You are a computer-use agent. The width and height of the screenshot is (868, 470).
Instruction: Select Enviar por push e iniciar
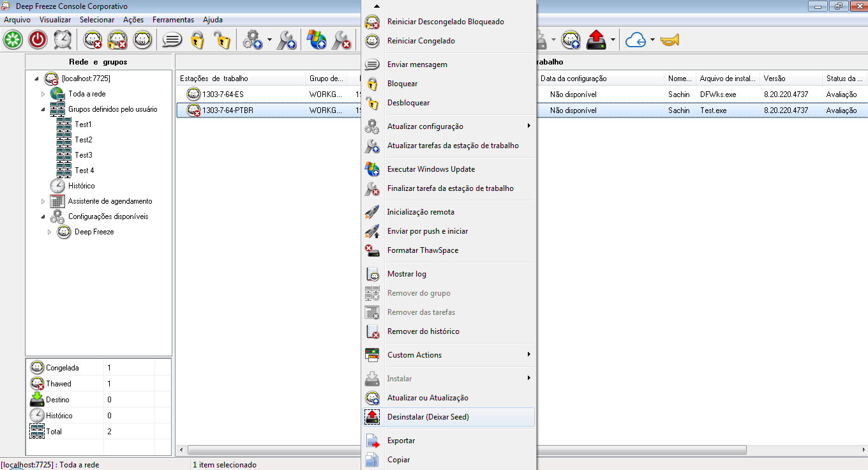coord(449,231)
